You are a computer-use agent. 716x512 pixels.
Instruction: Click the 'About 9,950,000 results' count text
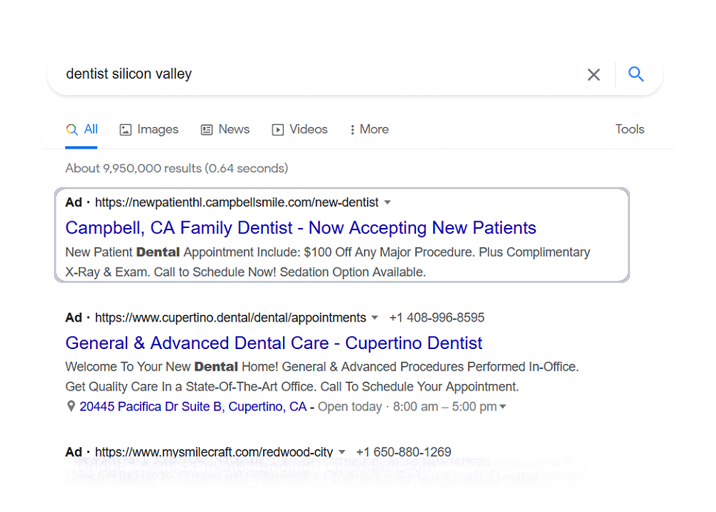177,169
